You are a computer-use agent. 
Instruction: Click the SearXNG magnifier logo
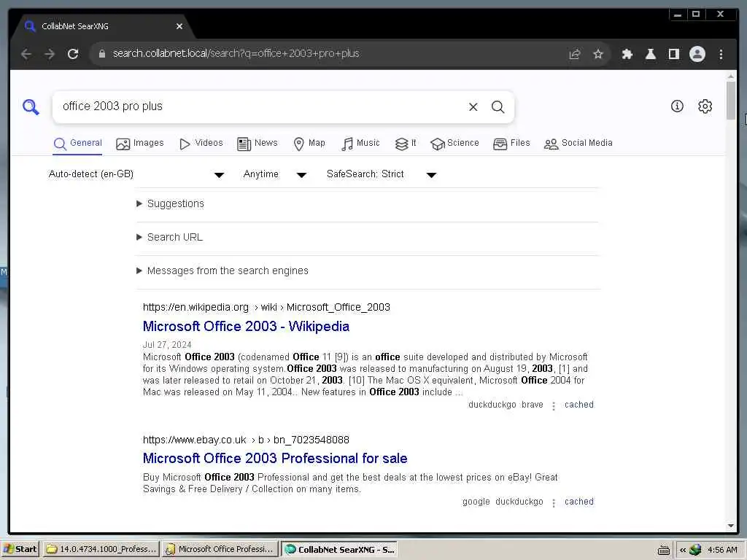[x=31, y=106]
